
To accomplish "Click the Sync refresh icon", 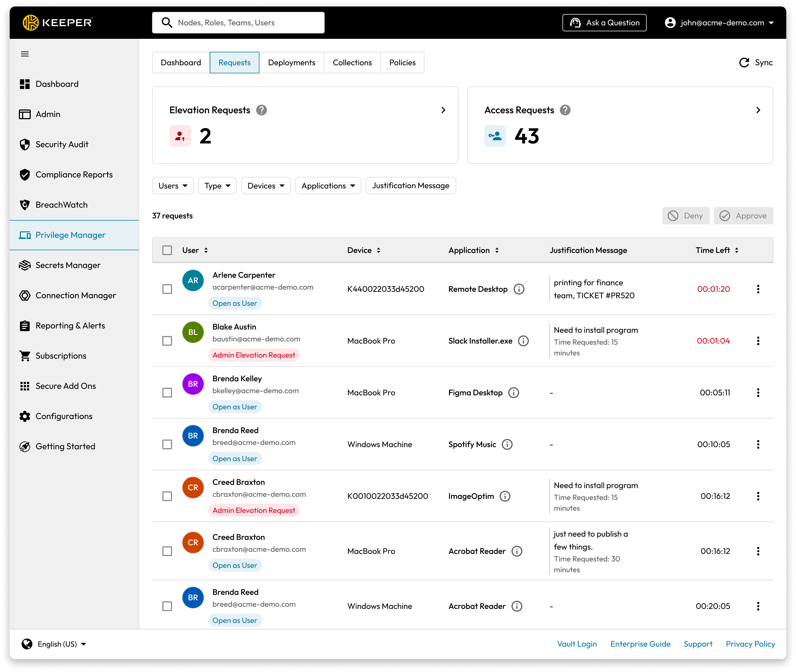I will pos(744,63).
